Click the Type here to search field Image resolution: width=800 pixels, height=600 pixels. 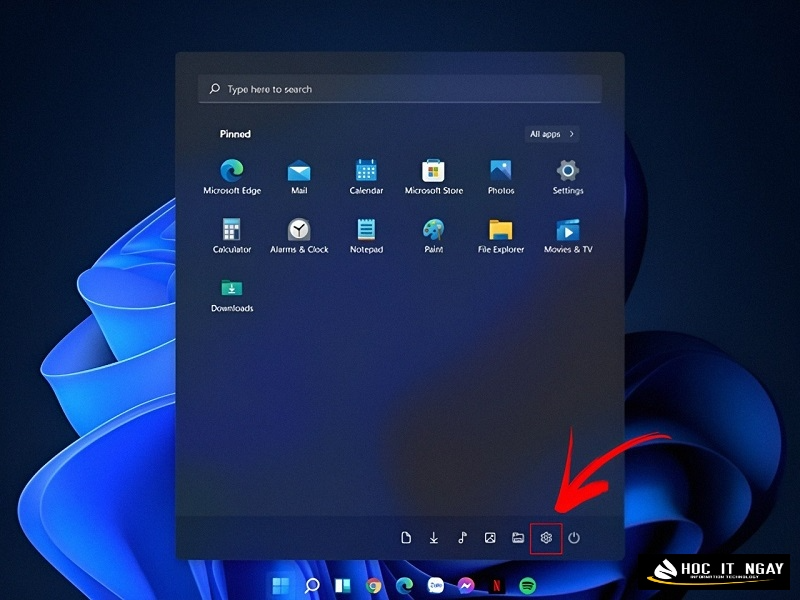click(399, 89)
